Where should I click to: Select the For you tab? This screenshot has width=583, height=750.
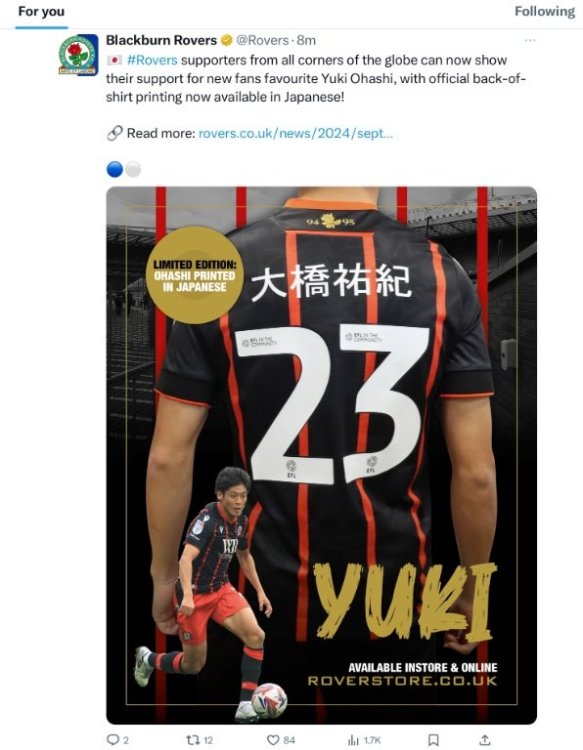[x=41, y=11]
